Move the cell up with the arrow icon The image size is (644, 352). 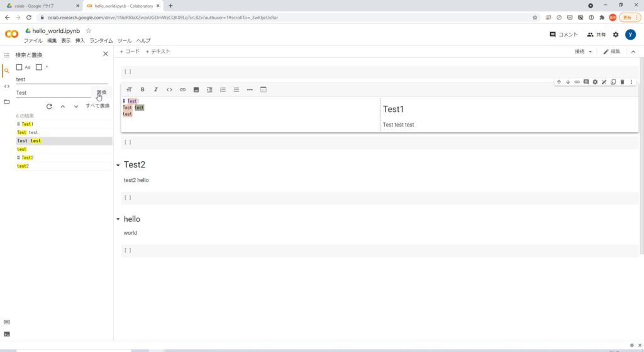[x=558, y=82]
